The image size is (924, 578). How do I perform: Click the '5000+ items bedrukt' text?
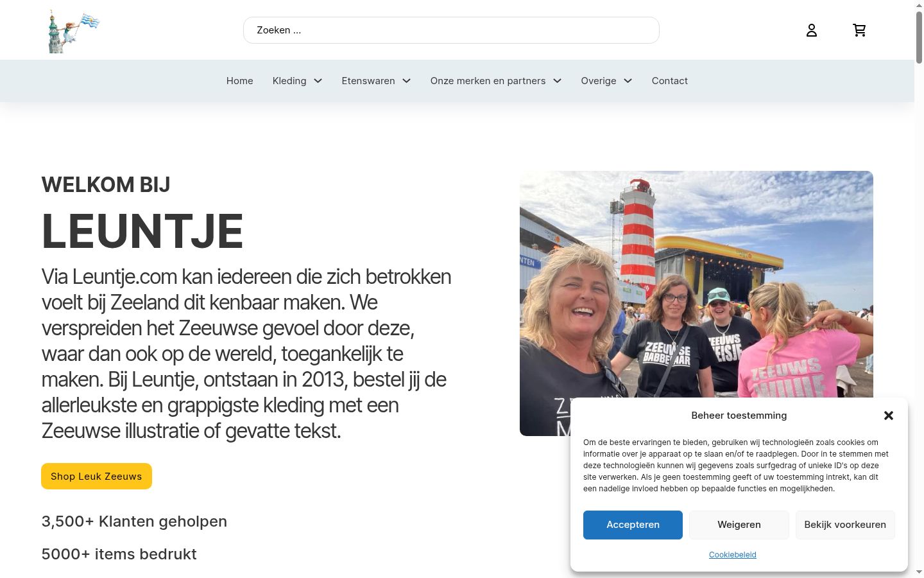(119, 554)
